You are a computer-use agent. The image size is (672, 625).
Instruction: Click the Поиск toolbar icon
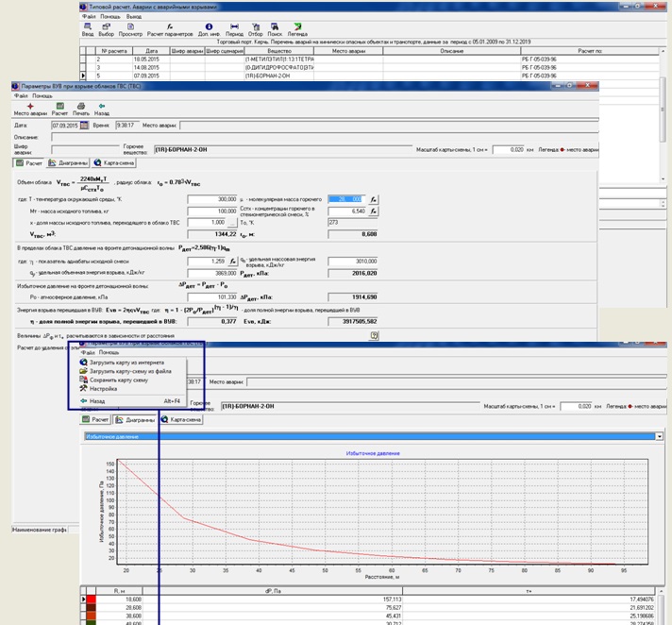(x=273, y=28)
